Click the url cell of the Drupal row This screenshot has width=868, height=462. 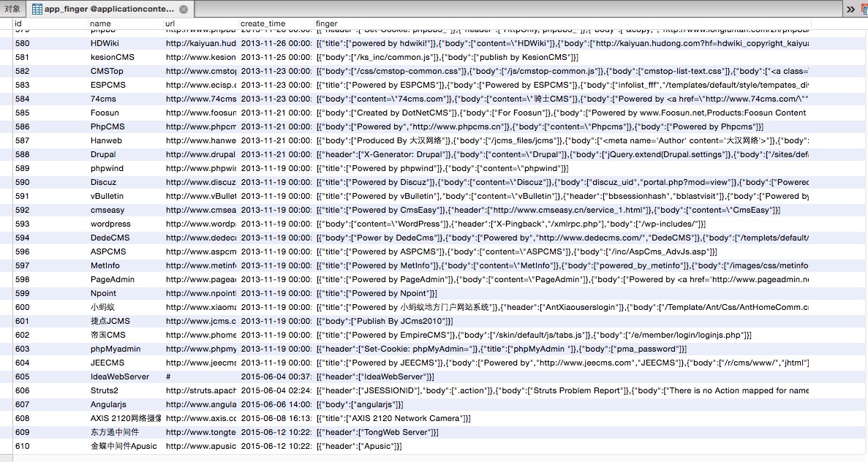(x=201, y=154)
